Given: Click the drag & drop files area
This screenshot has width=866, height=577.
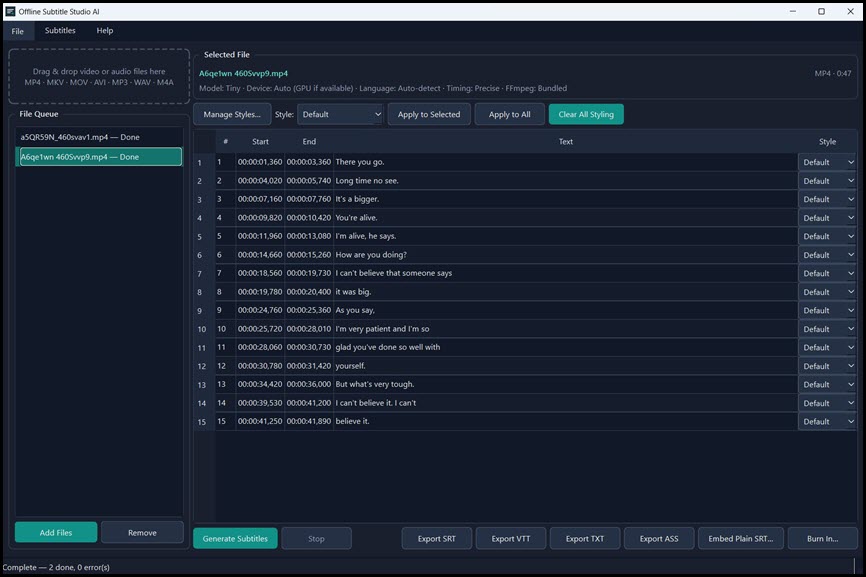Looking at the screenshot, I should pyautogui.click(x=99, y=76).
